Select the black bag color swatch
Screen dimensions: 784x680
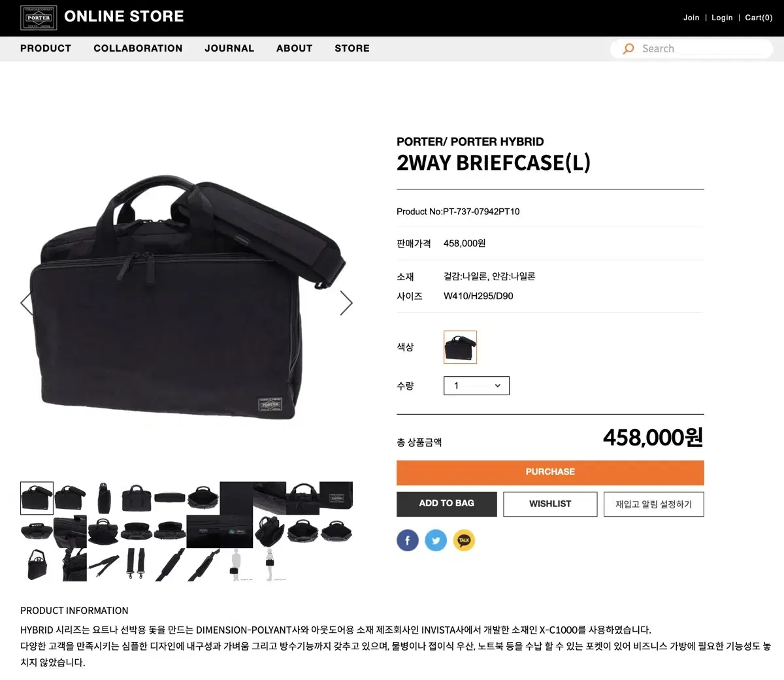tap(460, 347)
